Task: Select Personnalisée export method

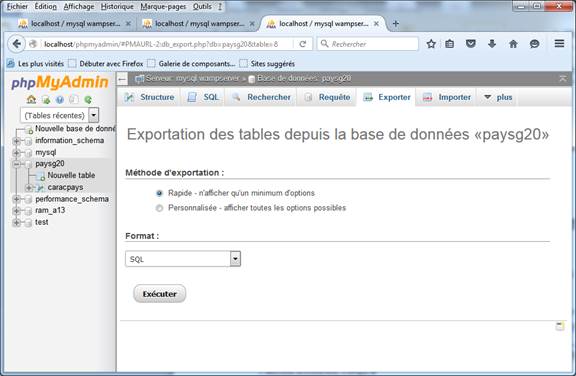Action: 159,208
